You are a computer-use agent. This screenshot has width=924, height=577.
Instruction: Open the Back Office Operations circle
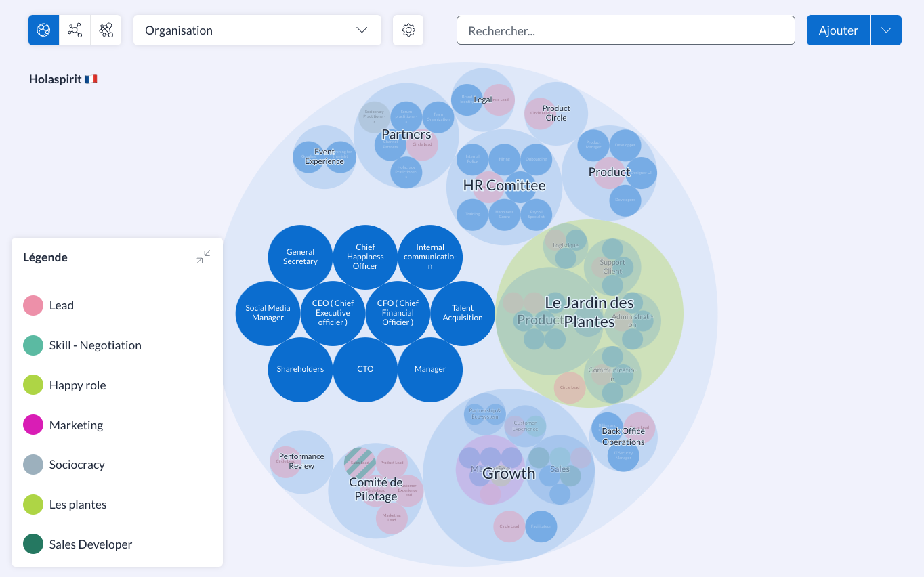click(x=623, y=437)
